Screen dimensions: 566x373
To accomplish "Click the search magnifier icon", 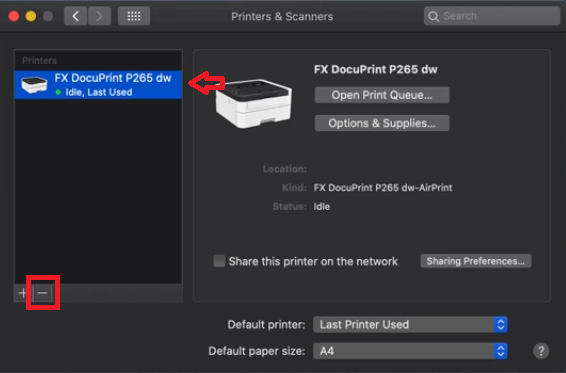I will click(433, 16).
